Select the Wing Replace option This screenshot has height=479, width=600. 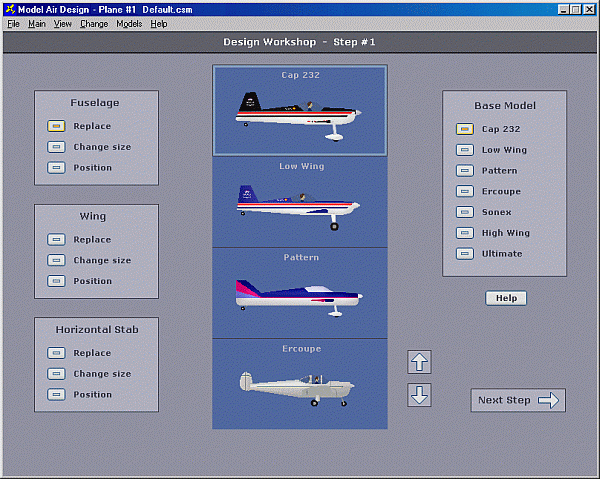56,240
